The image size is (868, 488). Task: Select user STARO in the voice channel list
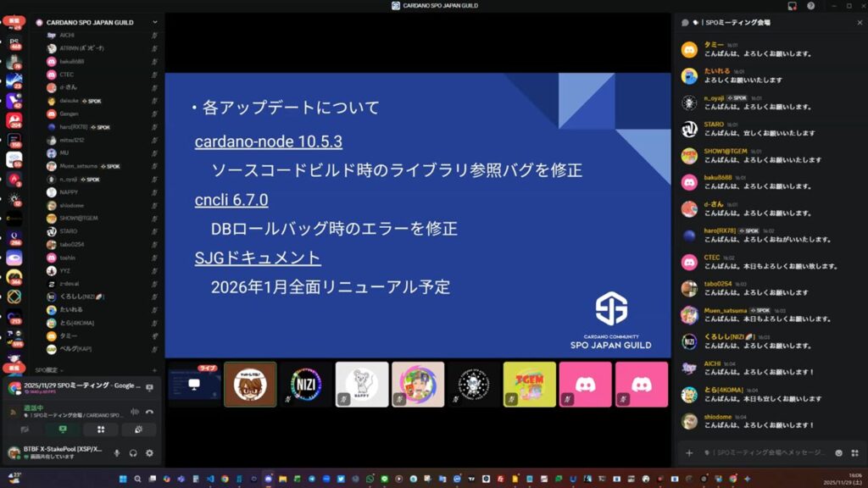69,231
